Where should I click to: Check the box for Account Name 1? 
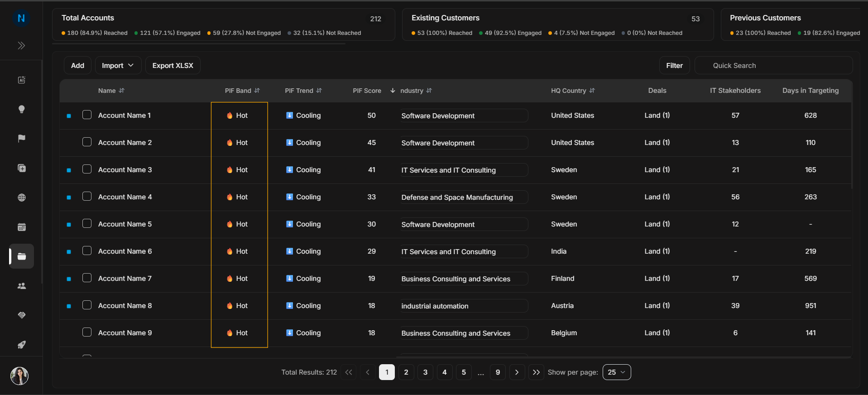coord(87,115)
